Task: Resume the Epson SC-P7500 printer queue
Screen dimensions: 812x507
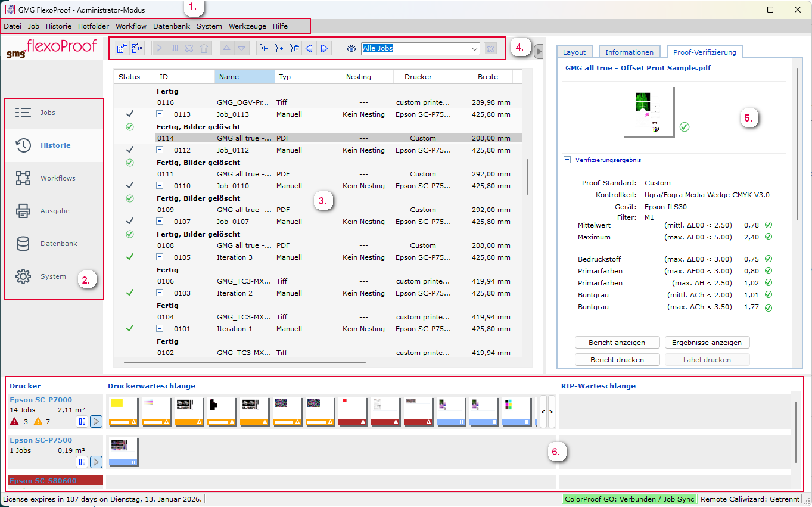Action: (x=96, y=462)
